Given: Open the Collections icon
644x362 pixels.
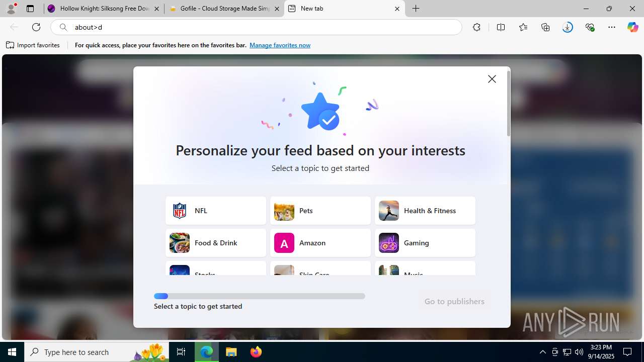Looking at the screenshot, I should (x=545, y=27).
